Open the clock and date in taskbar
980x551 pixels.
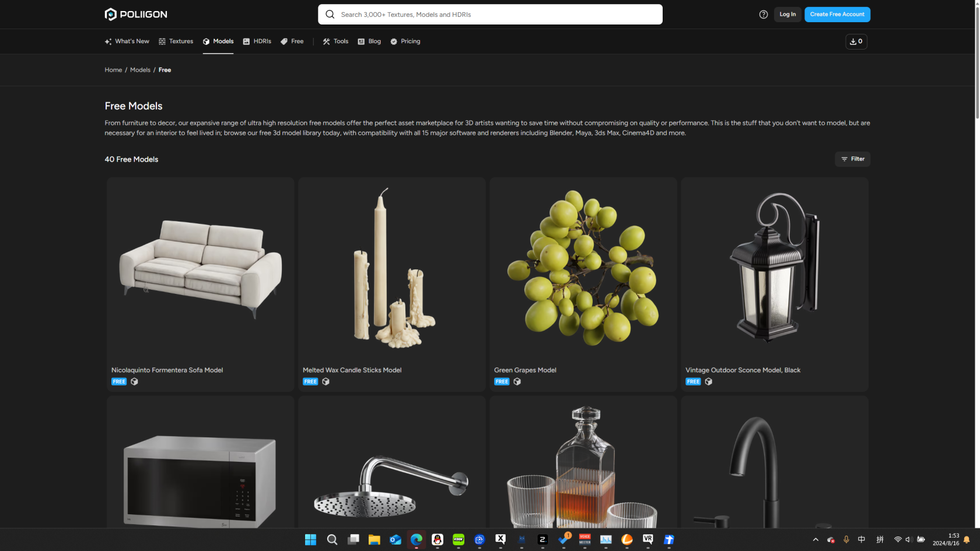pos(946,539)
